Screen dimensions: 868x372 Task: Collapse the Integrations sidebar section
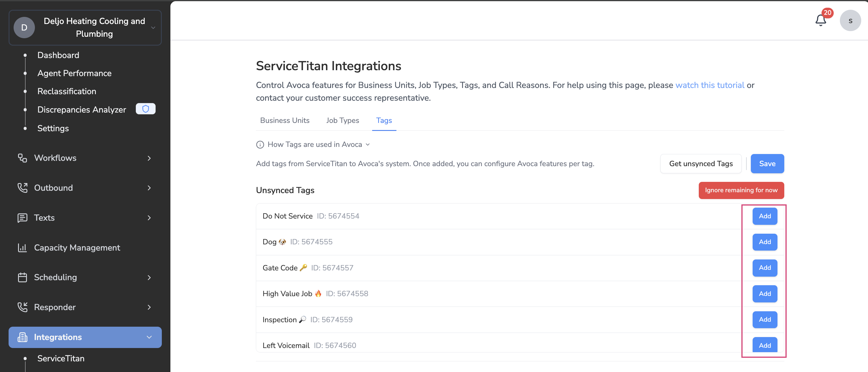pyautogui.click(x=149, y=337)
